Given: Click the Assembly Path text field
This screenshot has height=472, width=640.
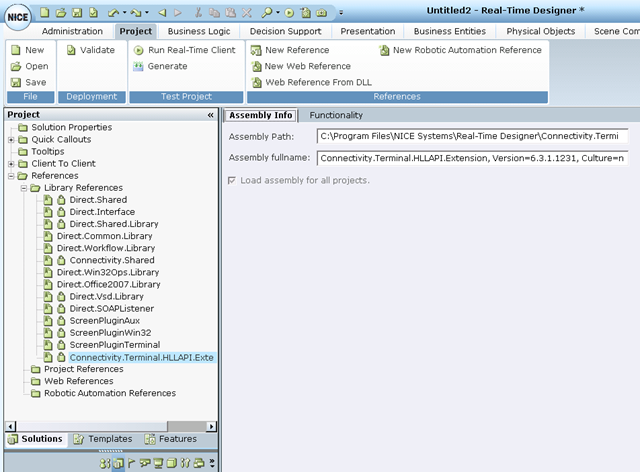Looking at the screenshot, I should click(471, 136).
